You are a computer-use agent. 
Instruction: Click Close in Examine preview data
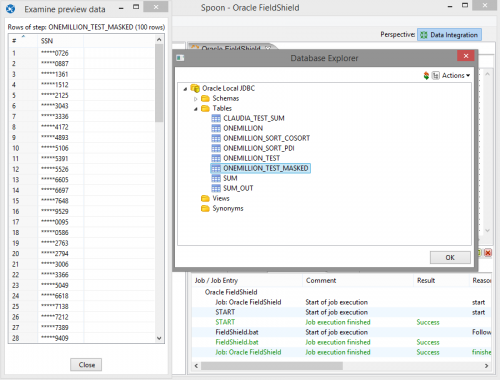coord(86,365)
